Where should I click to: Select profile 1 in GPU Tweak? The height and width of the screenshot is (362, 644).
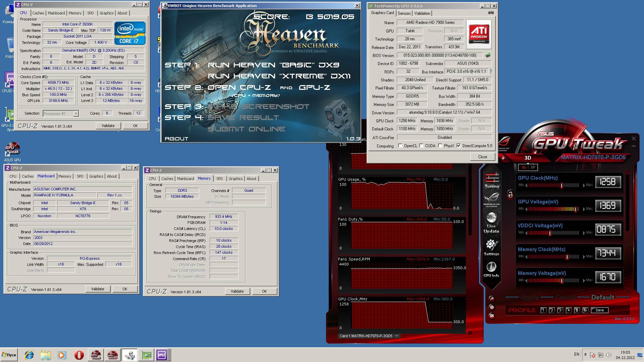coord(543,310)
